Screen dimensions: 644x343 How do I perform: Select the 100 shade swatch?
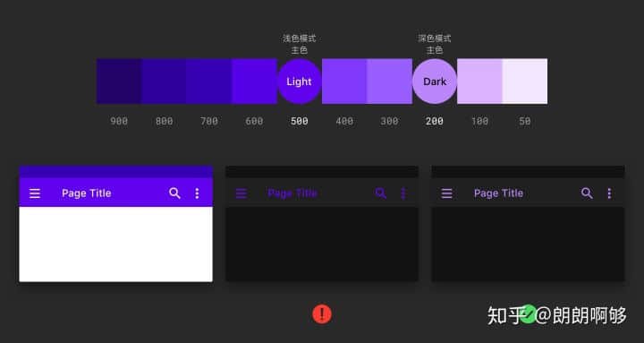click(479, 81)
